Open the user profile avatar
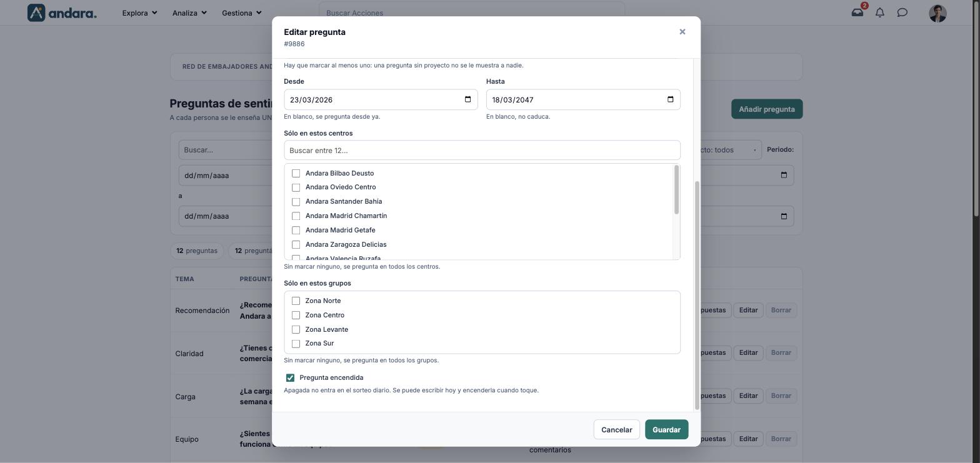This screenshot has height=463, width=980. pos(937,13)
